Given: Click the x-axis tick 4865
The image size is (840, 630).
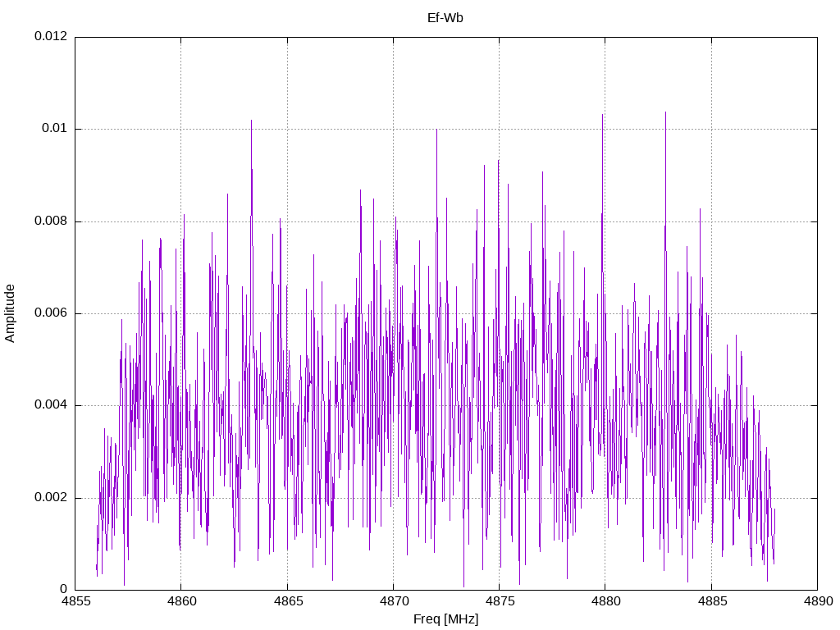Looking at the screenshot, I should point(288,601).
